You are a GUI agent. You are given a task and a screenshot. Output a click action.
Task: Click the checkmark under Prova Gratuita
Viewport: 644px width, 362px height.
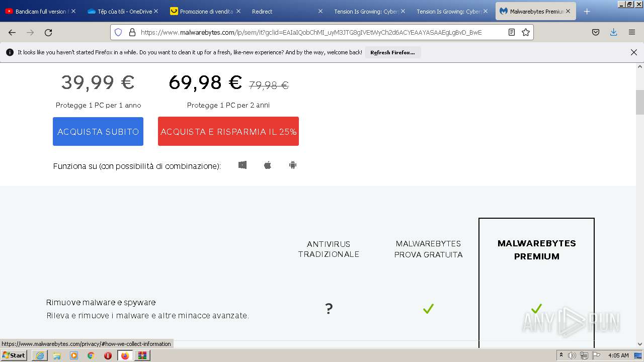428,309
